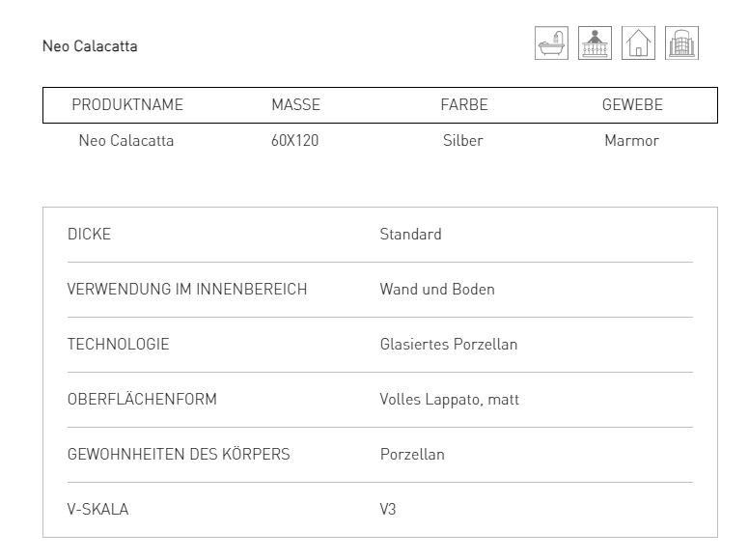The width and height of the screenshot is (749, 560).
Task: Click the Neo Calacatta page title
Action: point(90,46)
